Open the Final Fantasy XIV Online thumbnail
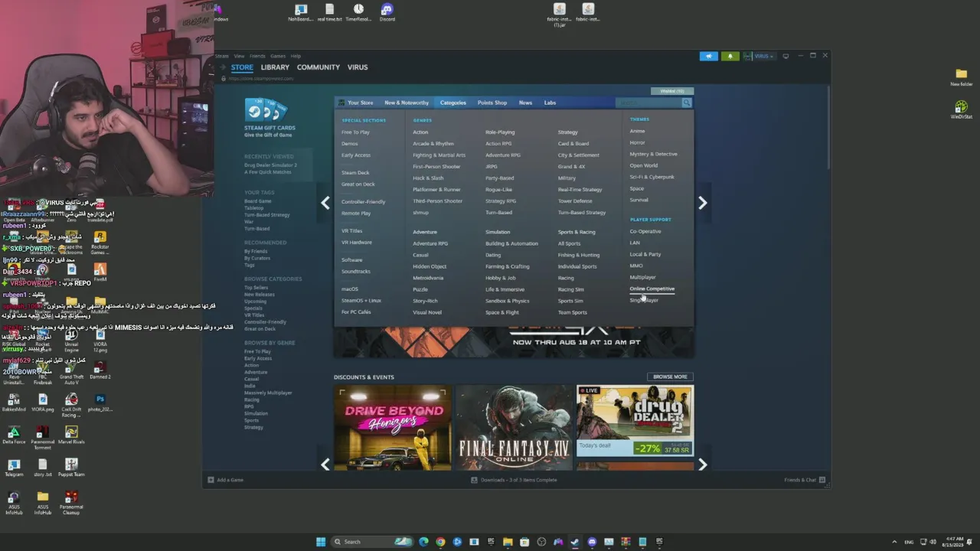The image size is (980, 551). point(514,428)
